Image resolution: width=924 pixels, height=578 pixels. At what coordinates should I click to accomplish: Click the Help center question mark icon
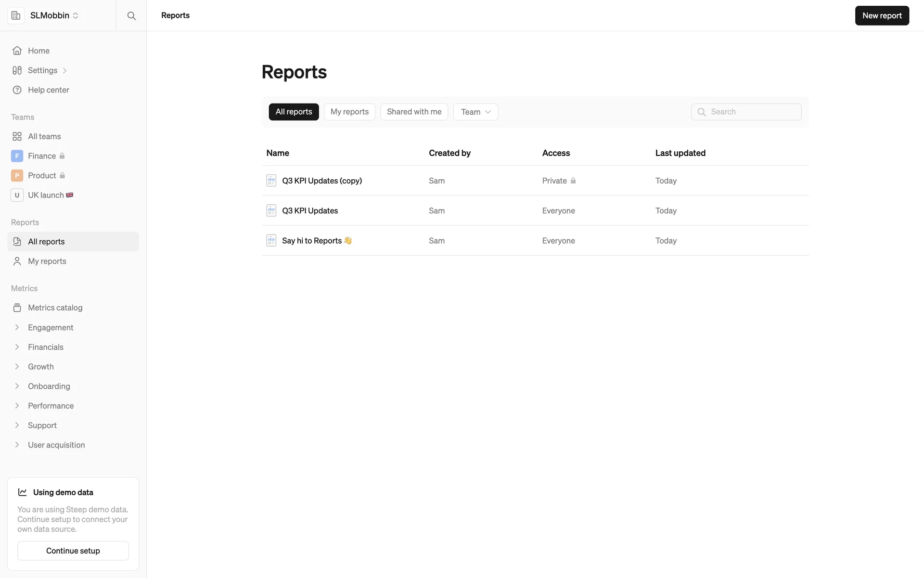pyautogui.click(x=17, y=90)
